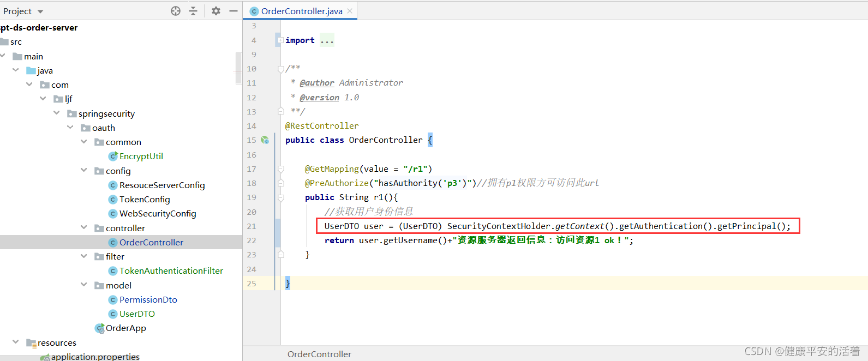Open TokenAuthenticationFilter class
The width and height of the screenshot is (868, 361).
coord(171,270)
